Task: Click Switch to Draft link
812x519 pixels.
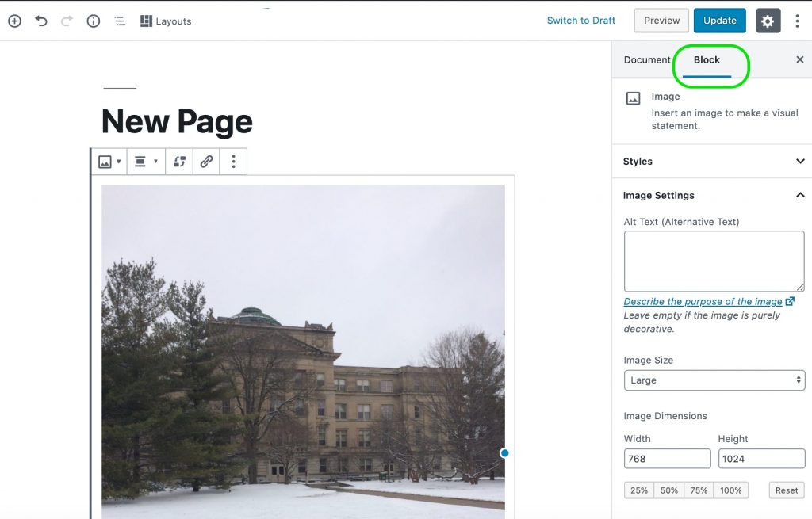Action: 581,21
